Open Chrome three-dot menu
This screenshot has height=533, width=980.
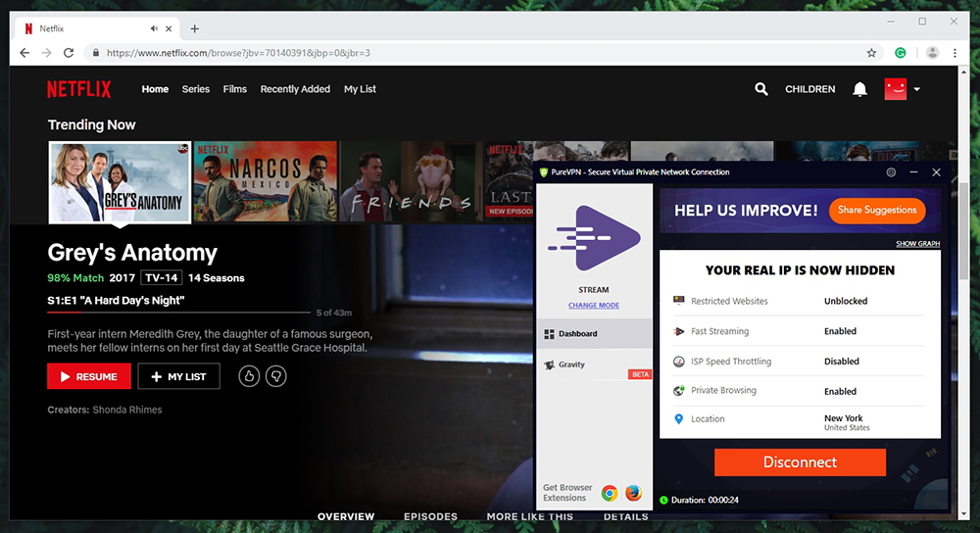point(955,53)
